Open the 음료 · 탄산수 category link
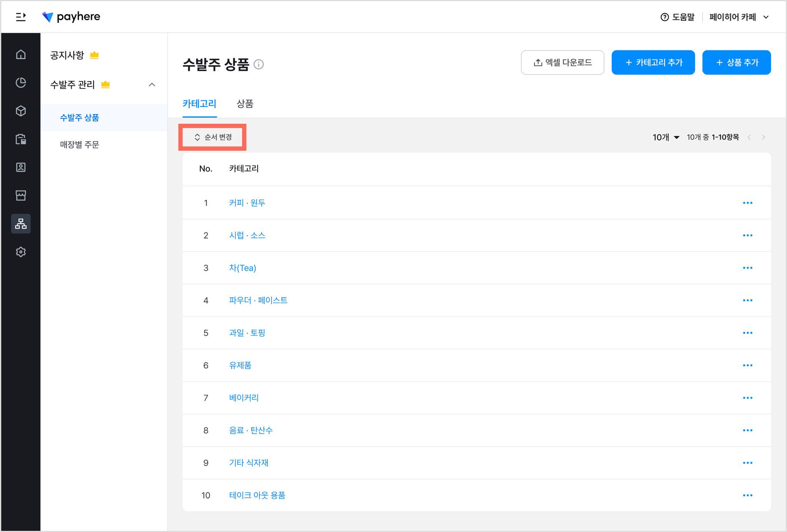Screen dimensions: 787x532 251,430
